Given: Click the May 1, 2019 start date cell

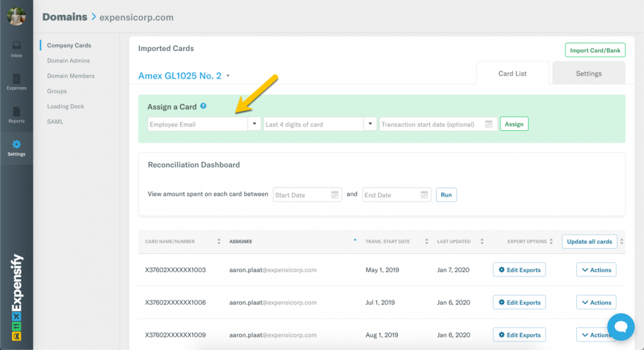Looking at the screenshot, I should [383, 270].
